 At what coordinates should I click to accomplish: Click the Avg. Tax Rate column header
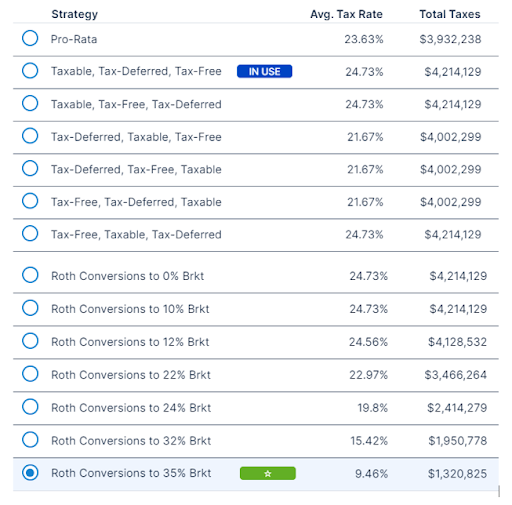(346, 14)
